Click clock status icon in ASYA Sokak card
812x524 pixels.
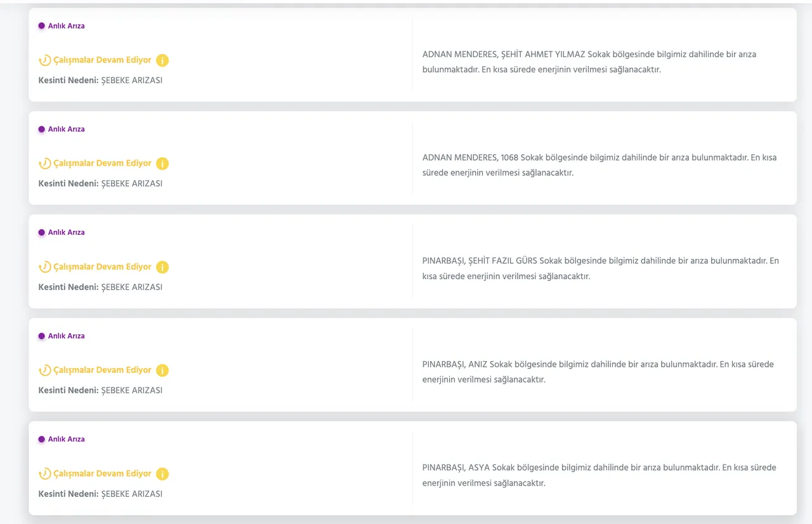tap(44, 474)
